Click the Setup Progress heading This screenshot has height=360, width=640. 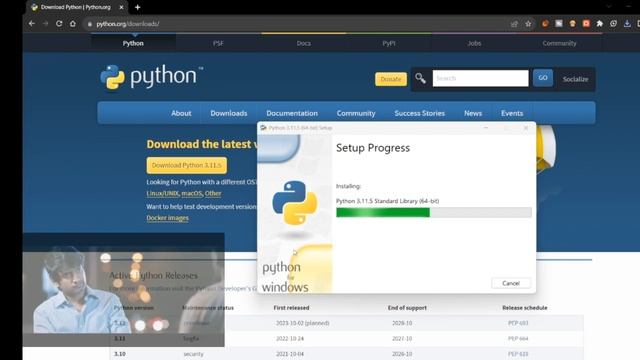[373, 148]
